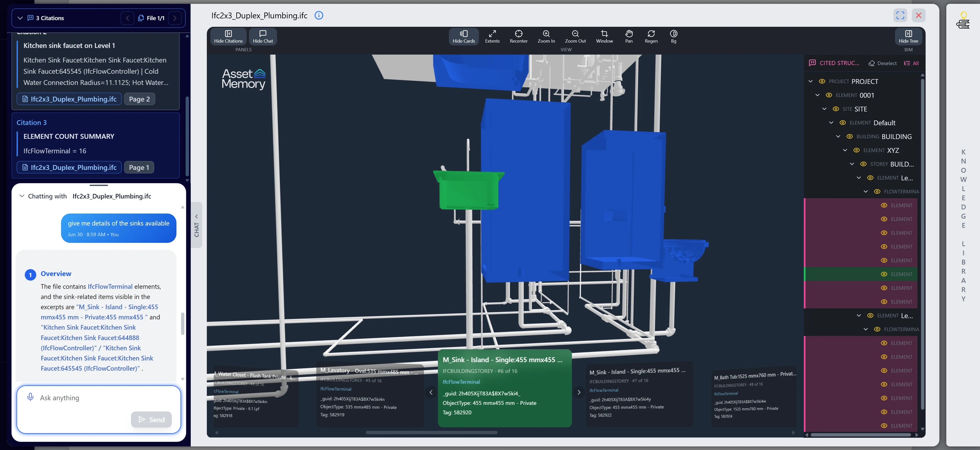Open the Ifc2x3_Duplex_Plumbing.ifc link in the faucet citation
Screen dimensions: 980x450
coord(69,99)
